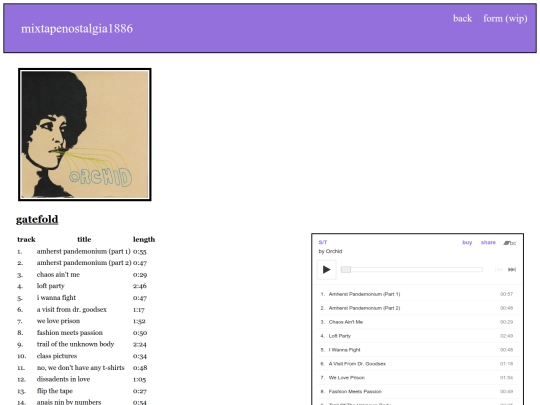Click 'a visit from dr. goodsex' table title
The image size is (540, 405).
click(72, 309)
